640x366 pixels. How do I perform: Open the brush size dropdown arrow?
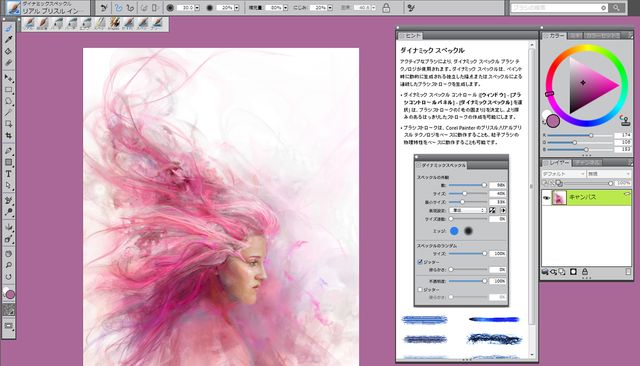[x=197, y=8]
